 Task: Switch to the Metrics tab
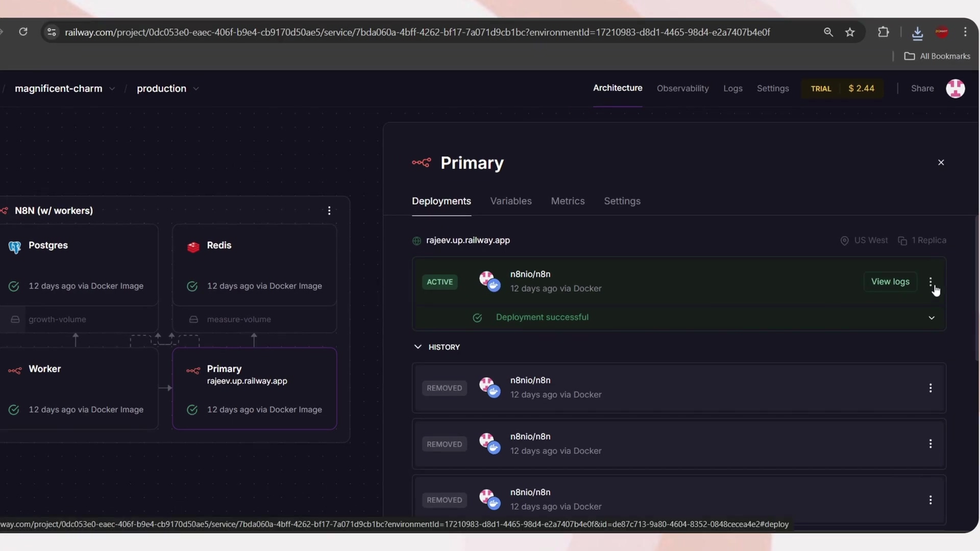(568, 201)
